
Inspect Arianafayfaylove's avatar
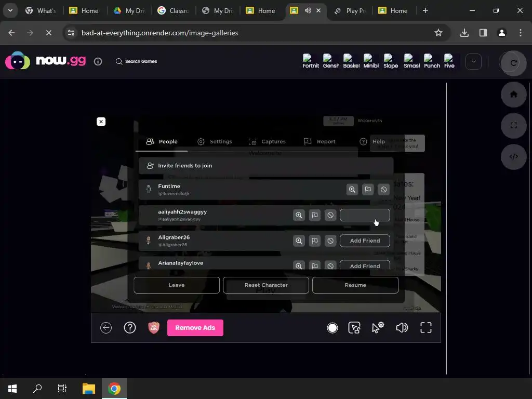(x=299, y=265)
